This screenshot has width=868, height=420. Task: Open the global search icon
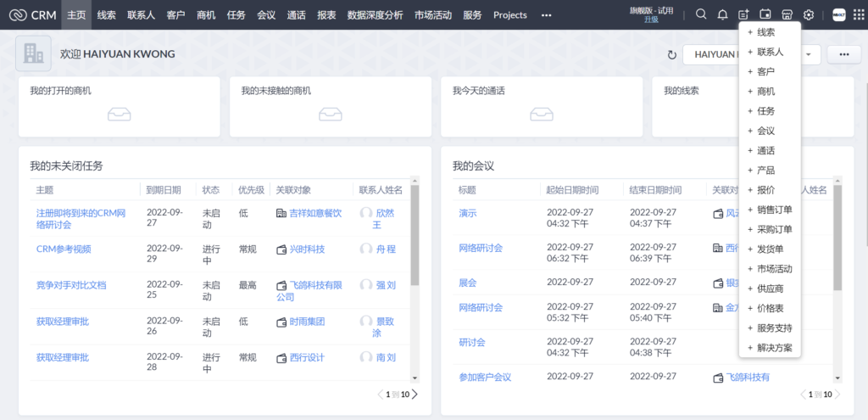tap(700, 14)
